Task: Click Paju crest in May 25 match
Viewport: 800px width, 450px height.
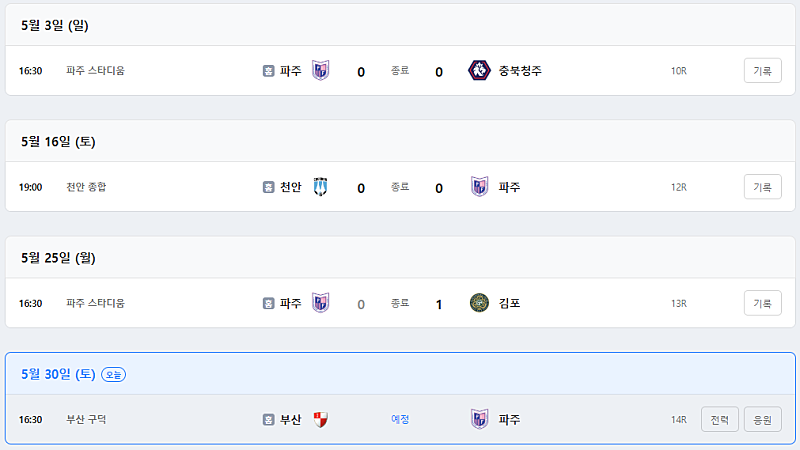Action: click(320, 303)
